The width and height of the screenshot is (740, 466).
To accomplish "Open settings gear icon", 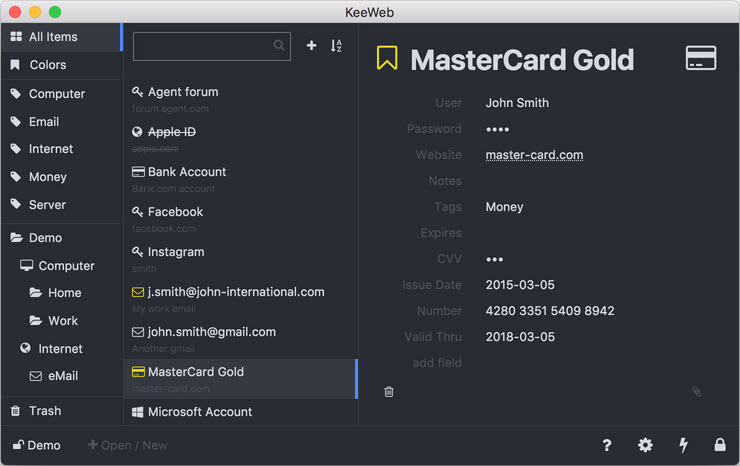I will point(645,445).
